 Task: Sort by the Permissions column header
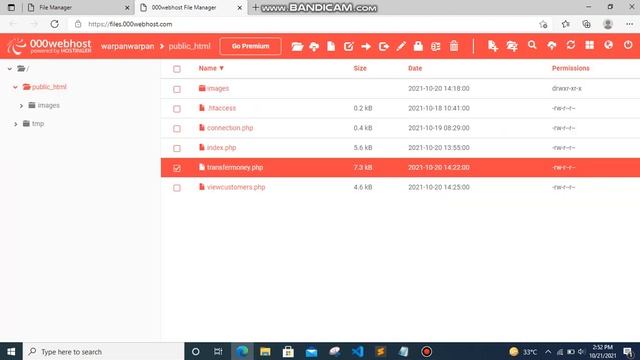[x=571, y=68]
